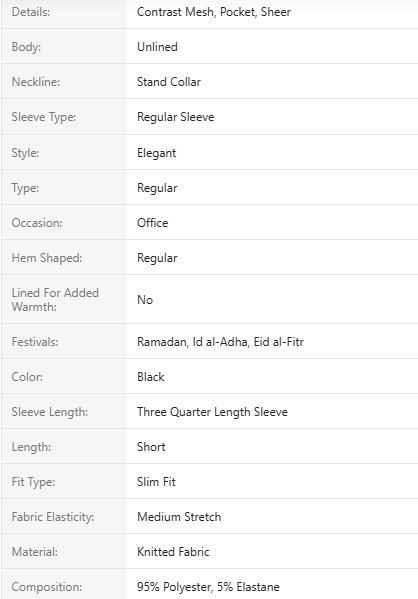The height and width of the screenshot is (599, 418).
Task: Select the No value for lining
Action: pos(145,300)
